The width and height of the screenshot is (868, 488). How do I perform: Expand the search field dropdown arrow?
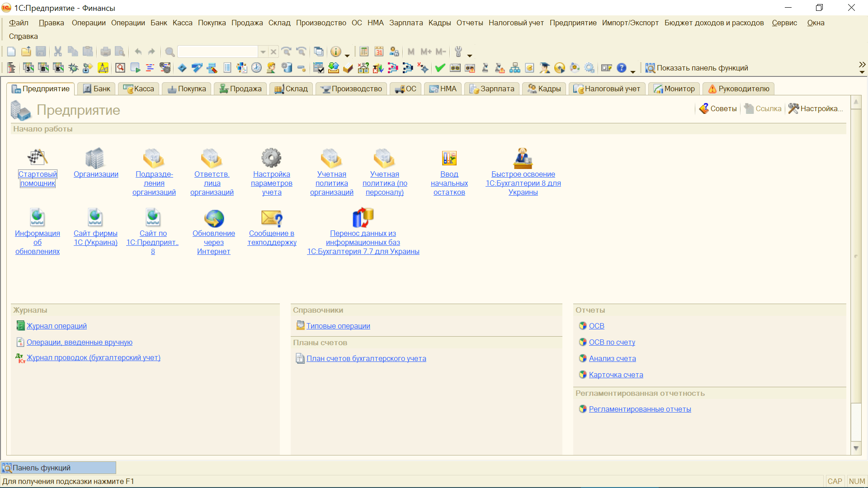tap(263, 52)
